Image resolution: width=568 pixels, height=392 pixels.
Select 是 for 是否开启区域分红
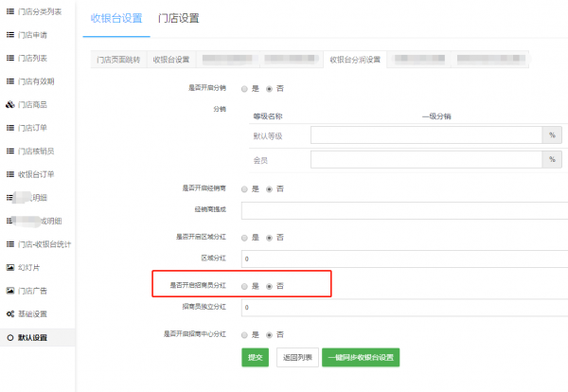pos(244,238)
